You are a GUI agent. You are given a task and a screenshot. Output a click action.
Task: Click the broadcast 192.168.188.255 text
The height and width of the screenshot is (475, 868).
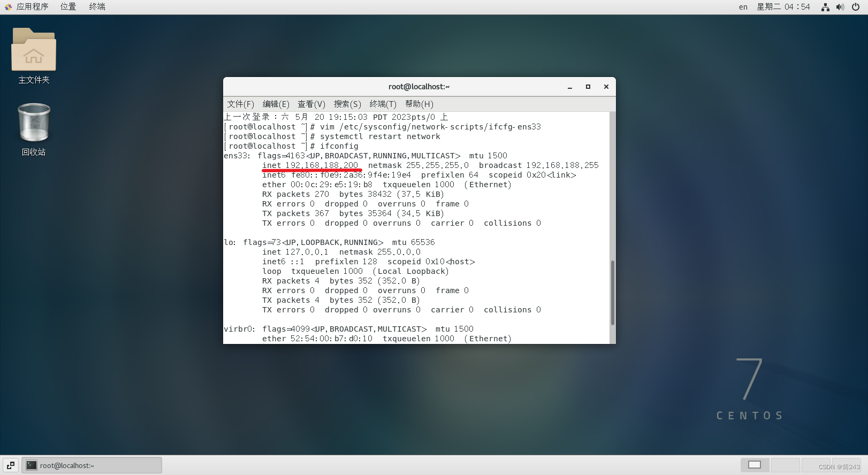(x=539, y=165)
